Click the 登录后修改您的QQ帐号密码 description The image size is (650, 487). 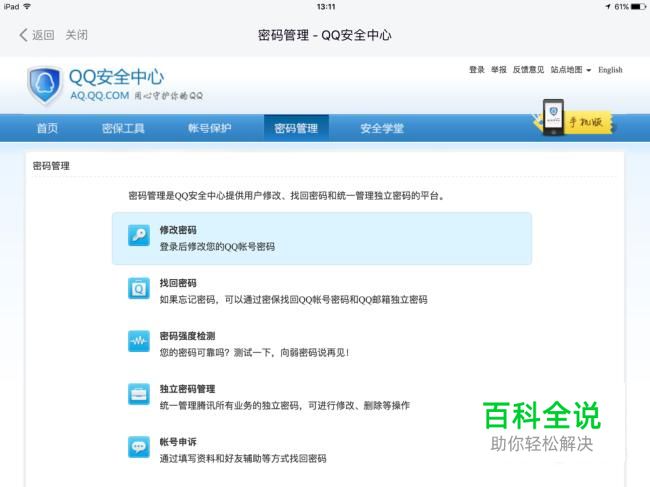point(217,247)
